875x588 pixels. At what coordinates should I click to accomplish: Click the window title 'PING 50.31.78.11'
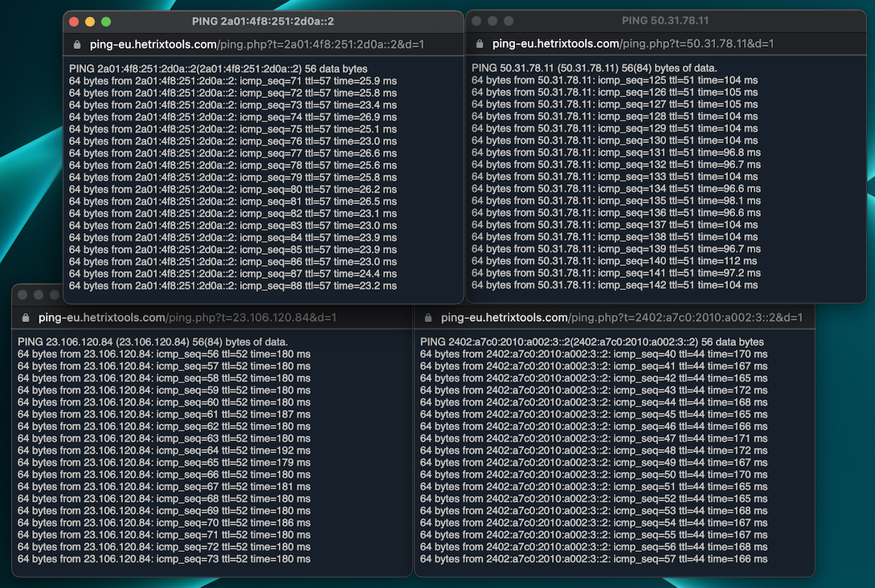click(665, 21)
